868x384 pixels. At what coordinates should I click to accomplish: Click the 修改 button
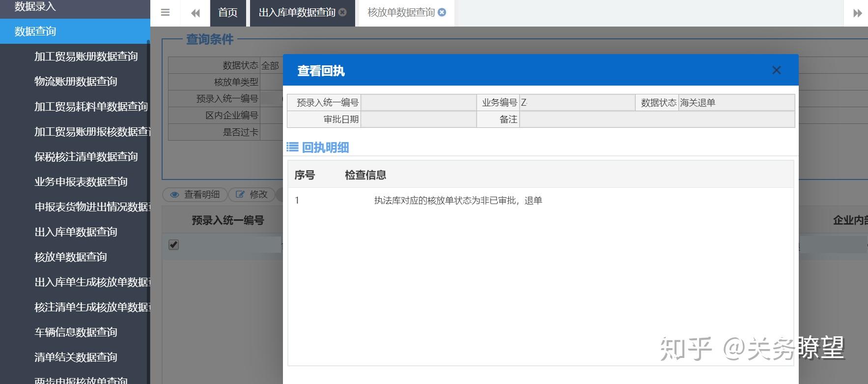click(252, 195)
